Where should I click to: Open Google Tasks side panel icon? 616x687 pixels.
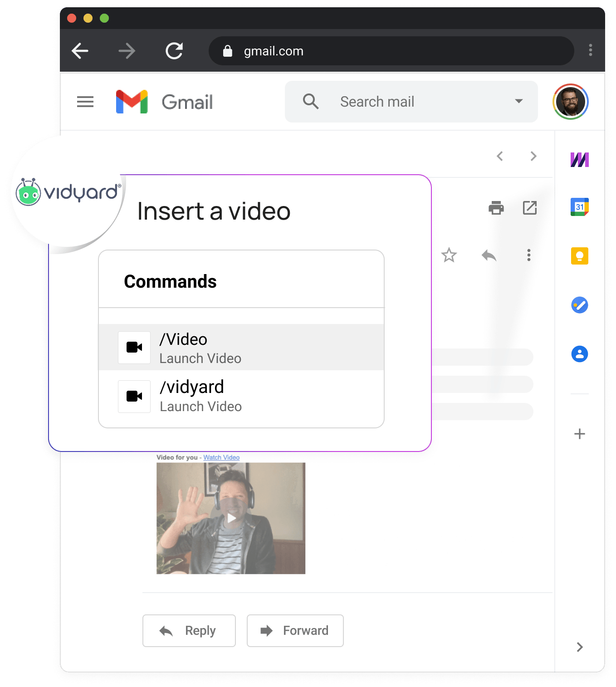(580, 305)
